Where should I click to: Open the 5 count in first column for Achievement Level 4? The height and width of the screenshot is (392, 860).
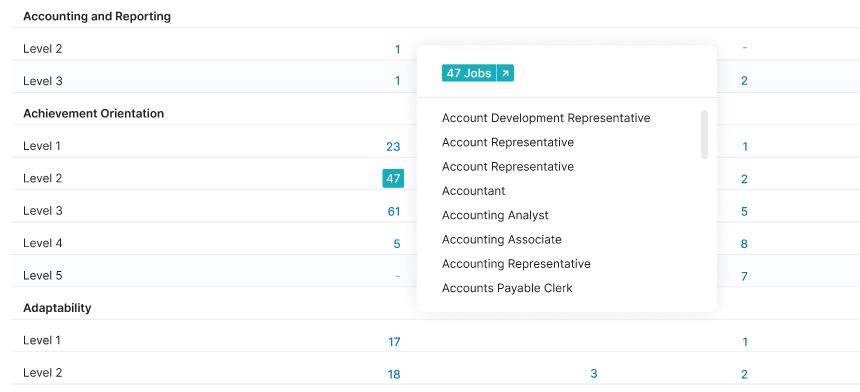pyautogui.click(x=397, y=244)
